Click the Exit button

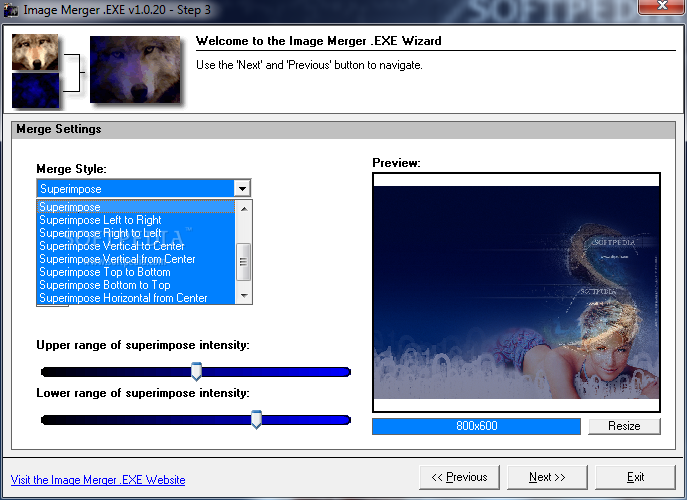pos(635,477)
